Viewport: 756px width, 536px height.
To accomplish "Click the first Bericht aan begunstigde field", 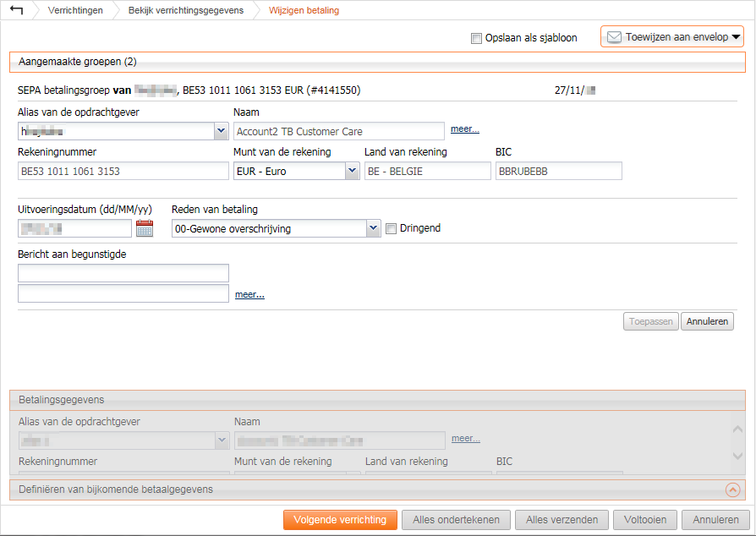I will pos(123,273).
